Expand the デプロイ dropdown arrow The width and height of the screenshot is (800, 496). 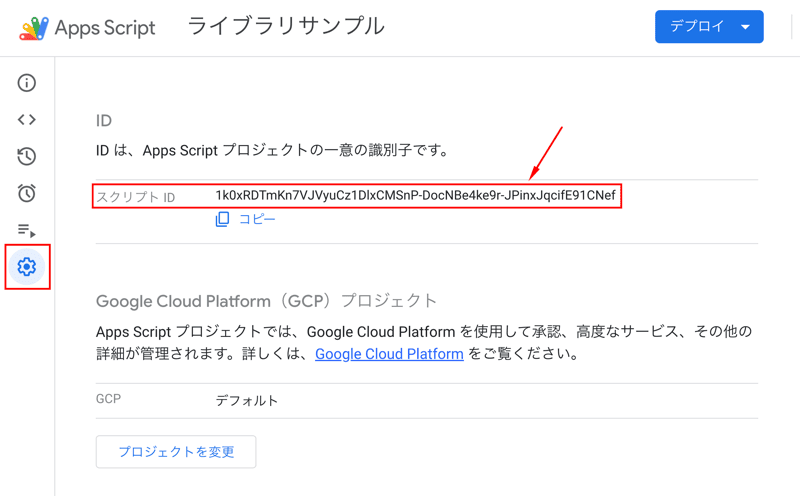pyautogui.click(x=745, y=27)
